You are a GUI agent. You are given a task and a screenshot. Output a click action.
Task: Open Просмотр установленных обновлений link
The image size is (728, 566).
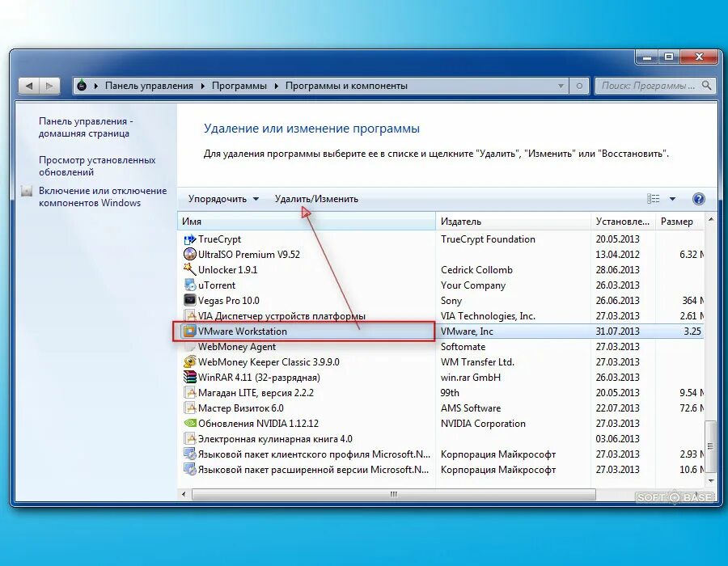point(97,166)
